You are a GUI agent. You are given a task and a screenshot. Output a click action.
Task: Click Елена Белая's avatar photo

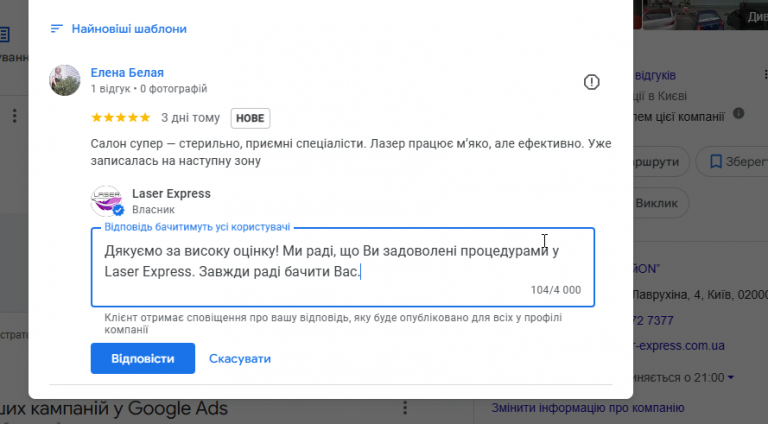coord(65,80)
